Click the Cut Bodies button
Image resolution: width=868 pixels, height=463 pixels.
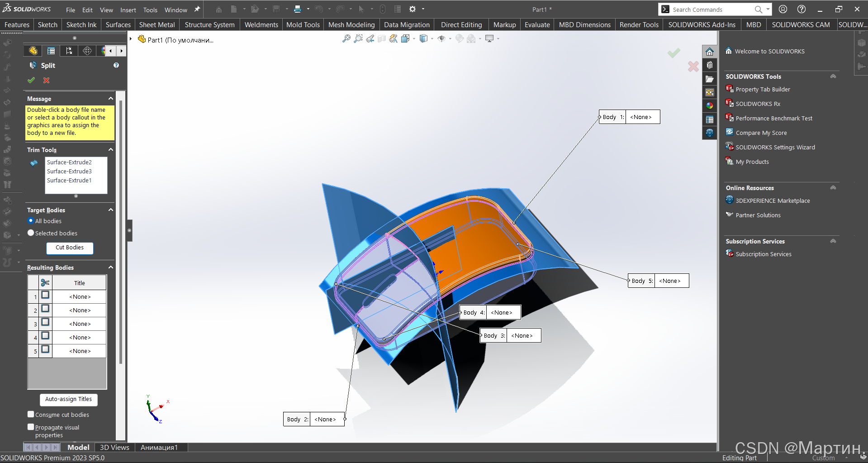(x=70, y=248)
